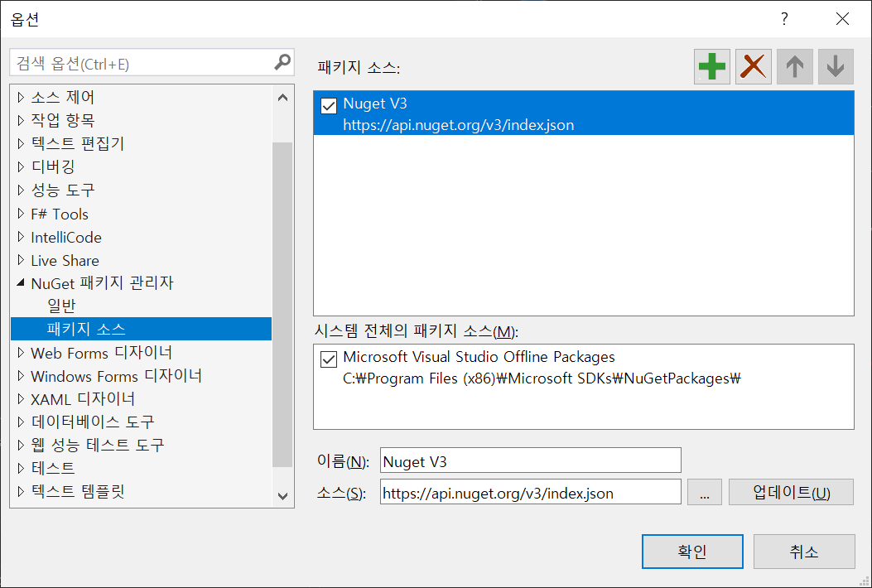Select the 텍스트 편집기 category label
This screenshot has width=872, height=588.
78,143
